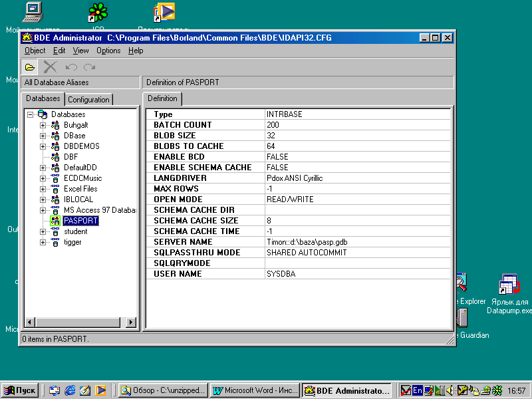Click the volume speaker icon in system tray
Image resolution: width=532 pixels, height=399 pixels.
coord(450,390)
